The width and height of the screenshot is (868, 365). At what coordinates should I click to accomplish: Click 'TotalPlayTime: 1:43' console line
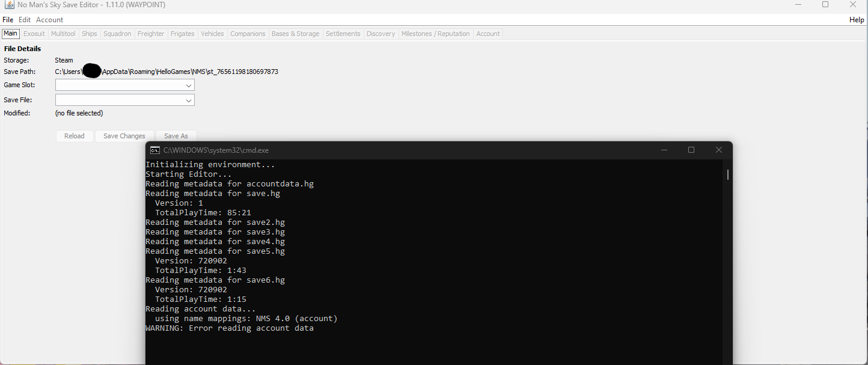(201, 271)
